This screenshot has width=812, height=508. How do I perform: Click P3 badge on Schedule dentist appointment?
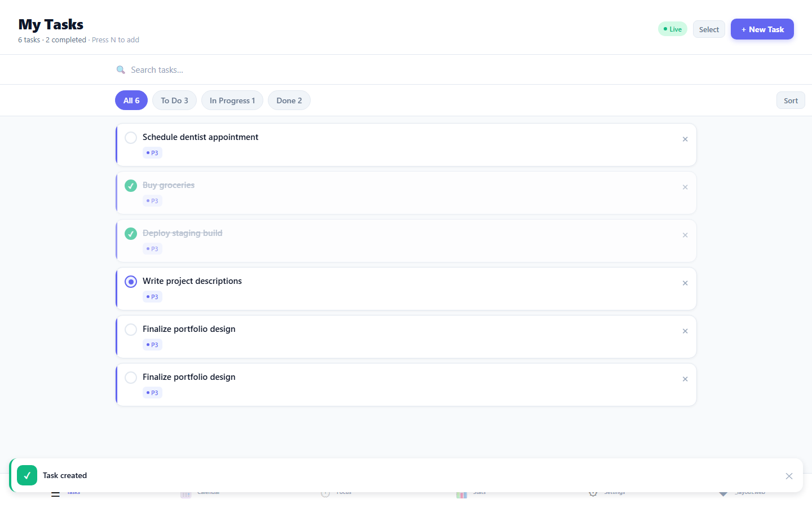pos(152,153)
